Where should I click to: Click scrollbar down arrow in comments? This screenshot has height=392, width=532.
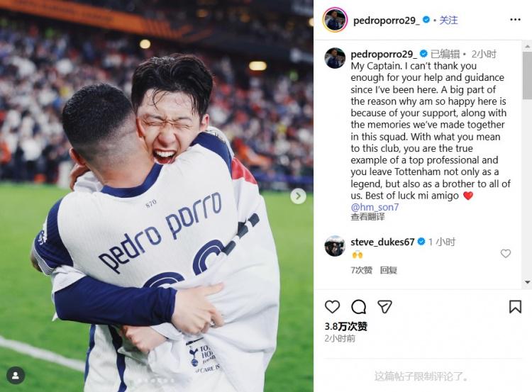[527, 282]
